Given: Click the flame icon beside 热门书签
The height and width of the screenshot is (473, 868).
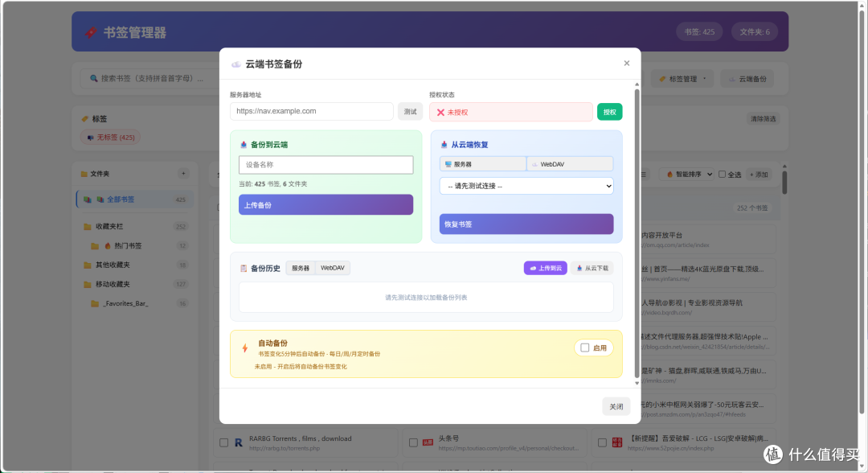Looking at the screenshot, I should click(108, 246).
